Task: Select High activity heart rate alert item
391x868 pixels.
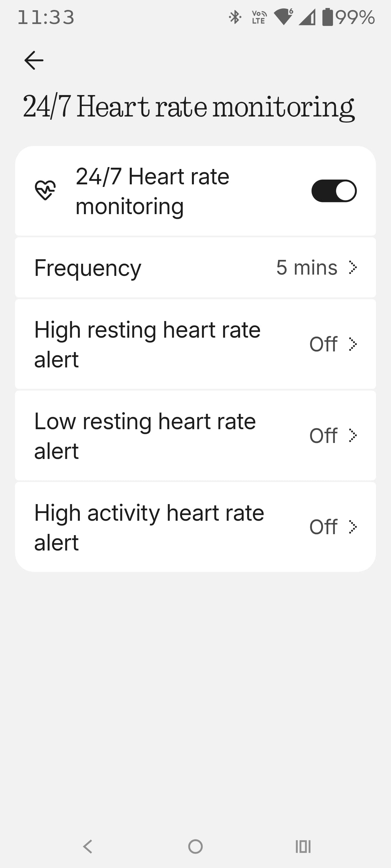Action: (149, 527)
